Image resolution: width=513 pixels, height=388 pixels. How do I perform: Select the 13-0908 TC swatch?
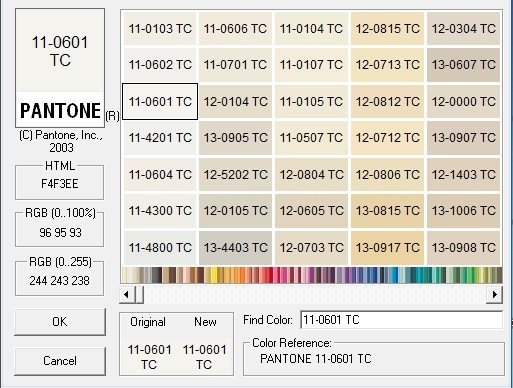coord(464,248)
